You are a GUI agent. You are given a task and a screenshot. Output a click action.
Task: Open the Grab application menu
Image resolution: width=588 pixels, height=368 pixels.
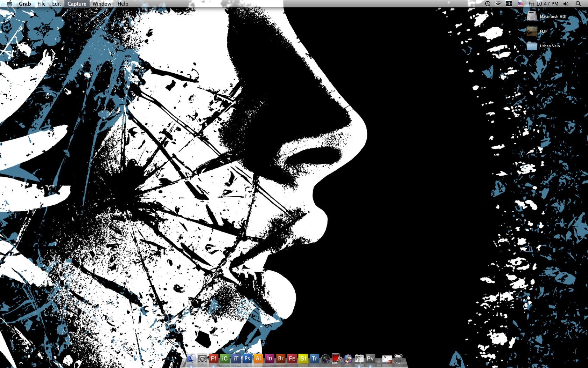pyautogui.click(x=25, y=4)
